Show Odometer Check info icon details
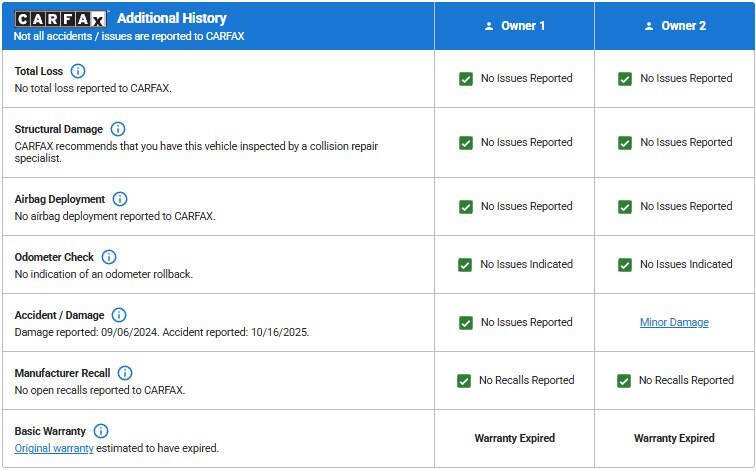This screenshot has height=471, width=756. point(109,257)
